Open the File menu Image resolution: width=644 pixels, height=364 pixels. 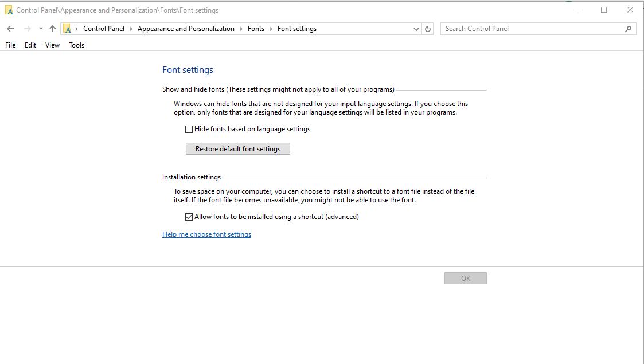coord(10,45)
